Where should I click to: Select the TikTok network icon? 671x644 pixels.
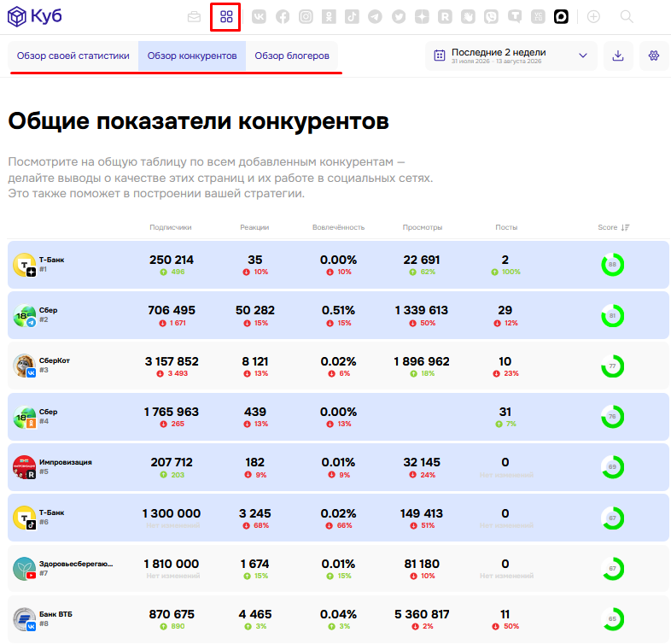point(352,17)
